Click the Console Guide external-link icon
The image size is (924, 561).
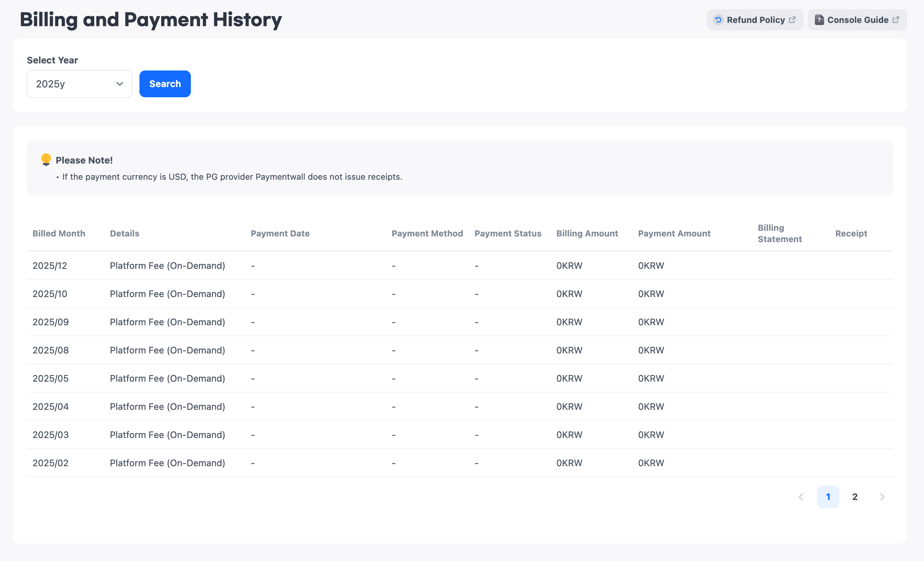point(895,20)
